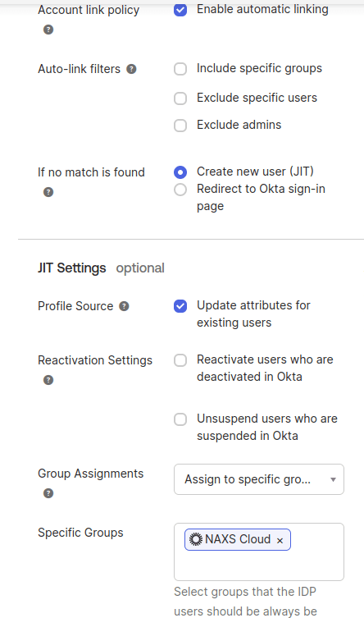Screen dimensions: 364x618
Task: Select Create new user (JIT) radio
Action: coord(180,172)
